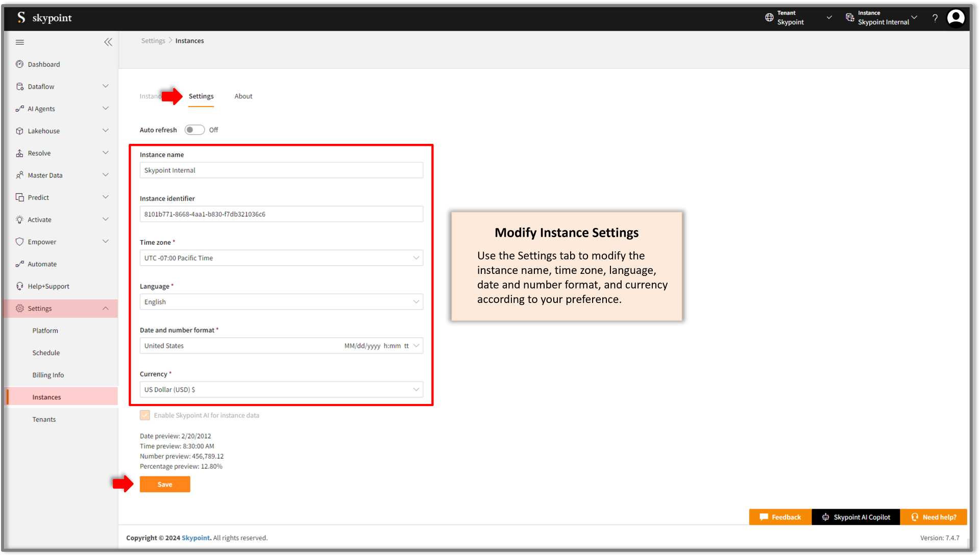Click the Lakehouse cube icon
The image size is (980, 556).
tap(19, 131)
